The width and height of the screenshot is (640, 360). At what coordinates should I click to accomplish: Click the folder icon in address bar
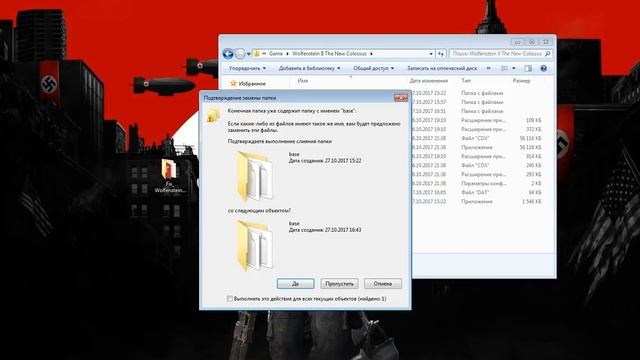point(257,53)
